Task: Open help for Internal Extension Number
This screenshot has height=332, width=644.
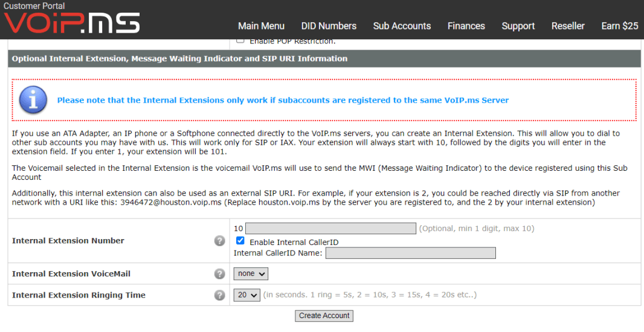Action: point(220,241)
